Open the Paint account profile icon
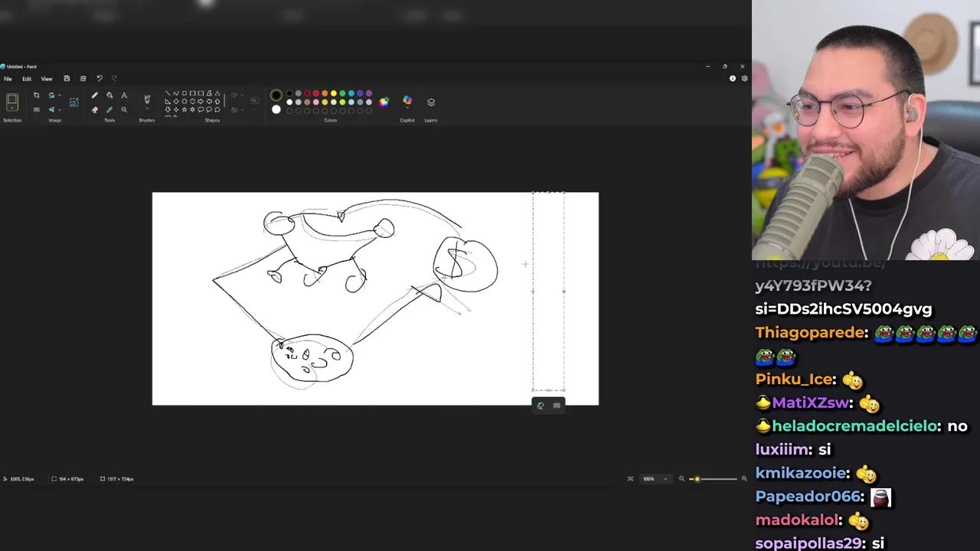 pos(733,78)
